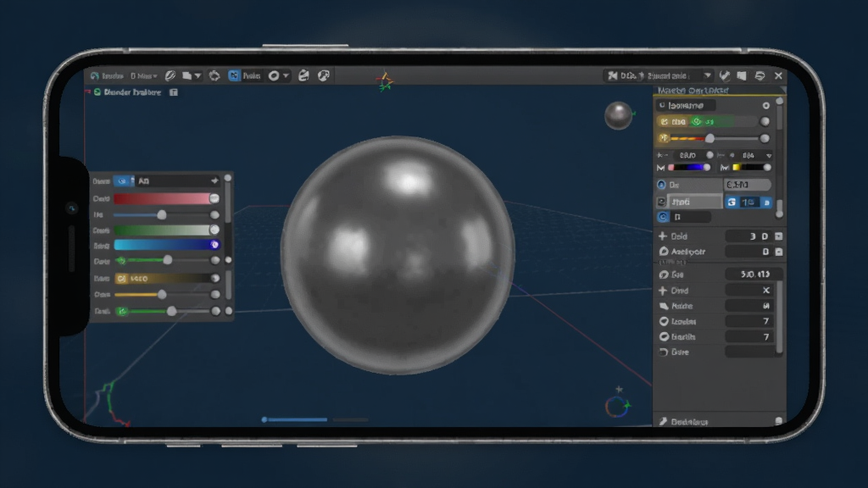Open the ring icon's dropdown arrow in toolbar
Viewport: 868px width, 488px height.
286,75
